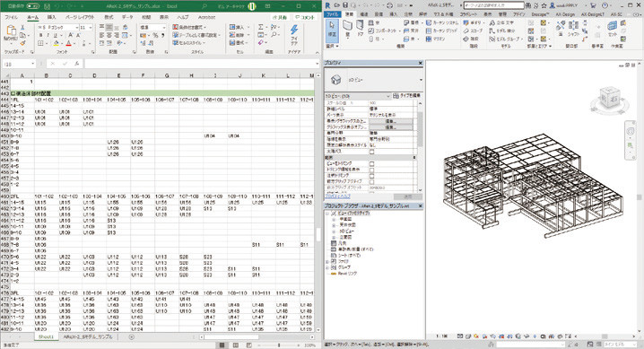Click the Revit search keyword field
Image resolution: width=644 pixels, height=349 pixels.
pyautogui.click(x=493, y=5)
